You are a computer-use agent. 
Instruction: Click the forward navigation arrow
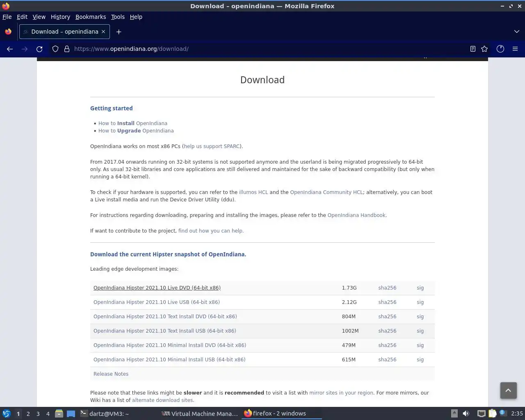(x=25, y=49)
